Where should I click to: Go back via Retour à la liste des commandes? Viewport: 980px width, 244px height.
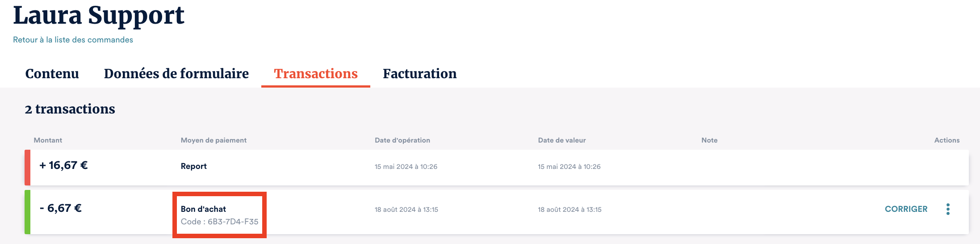point(73,40)
